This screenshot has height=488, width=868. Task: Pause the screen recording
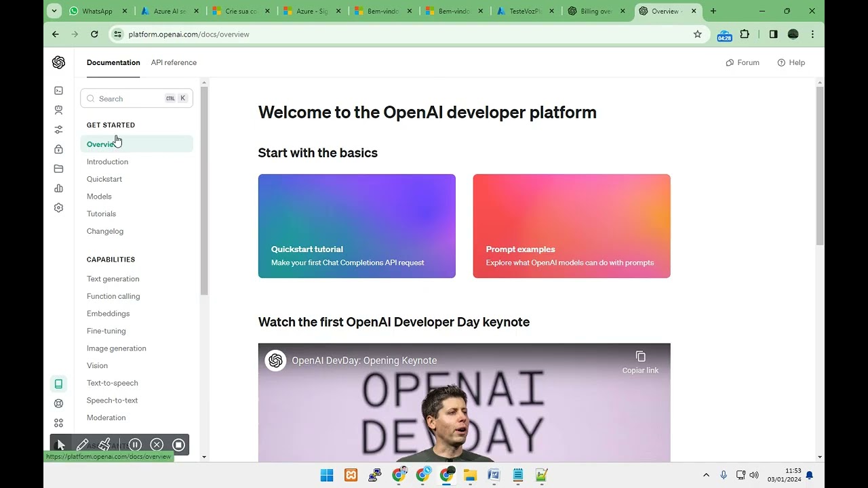135,445
